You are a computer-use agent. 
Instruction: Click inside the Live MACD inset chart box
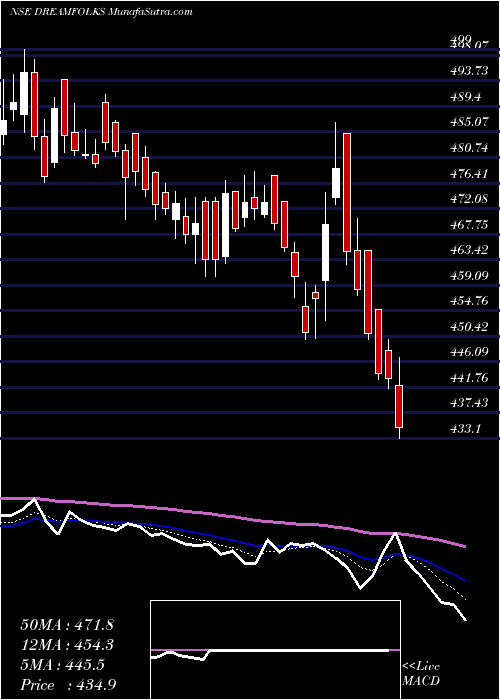(275, 650)
